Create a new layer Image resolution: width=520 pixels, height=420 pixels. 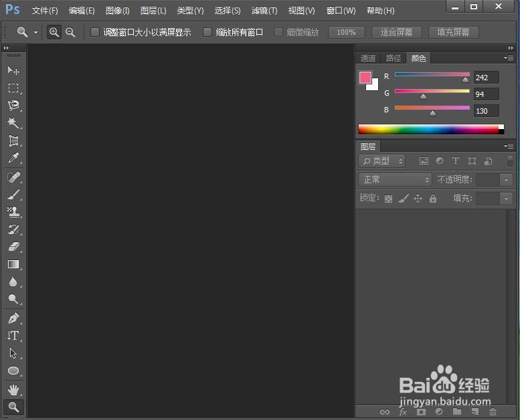point(475,412)
